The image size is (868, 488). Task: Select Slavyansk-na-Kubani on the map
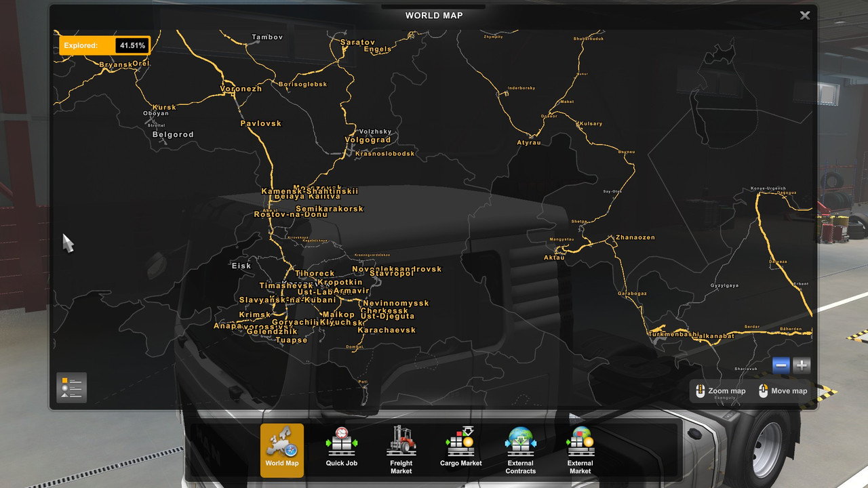point(288,300)
